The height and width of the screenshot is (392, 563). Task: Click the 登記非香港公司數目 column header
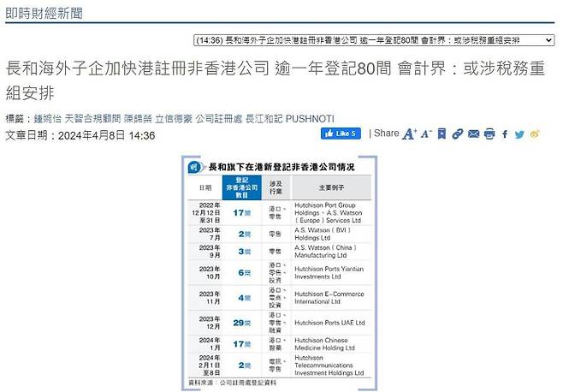[x=241, y=187]
